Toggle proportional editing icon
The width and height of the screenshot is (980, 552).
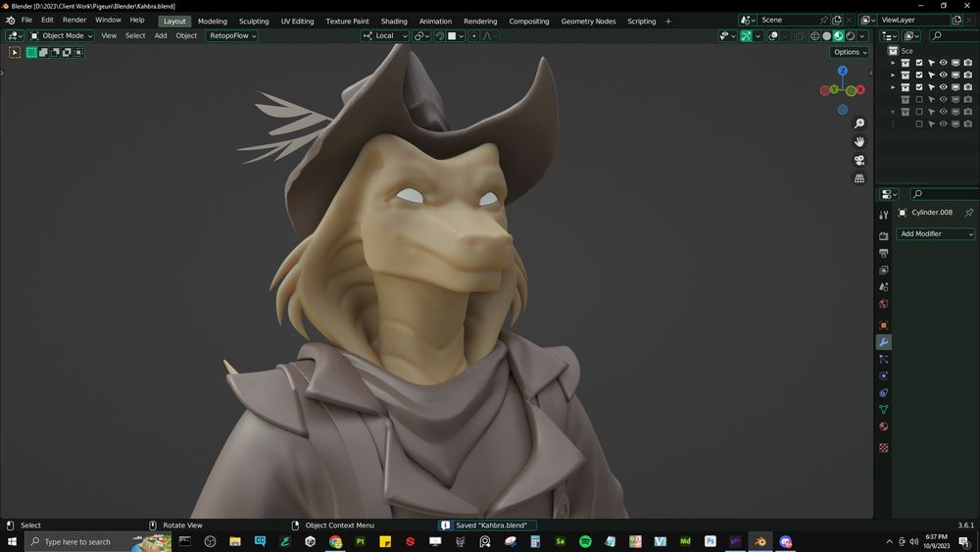[x=473, y=35]
